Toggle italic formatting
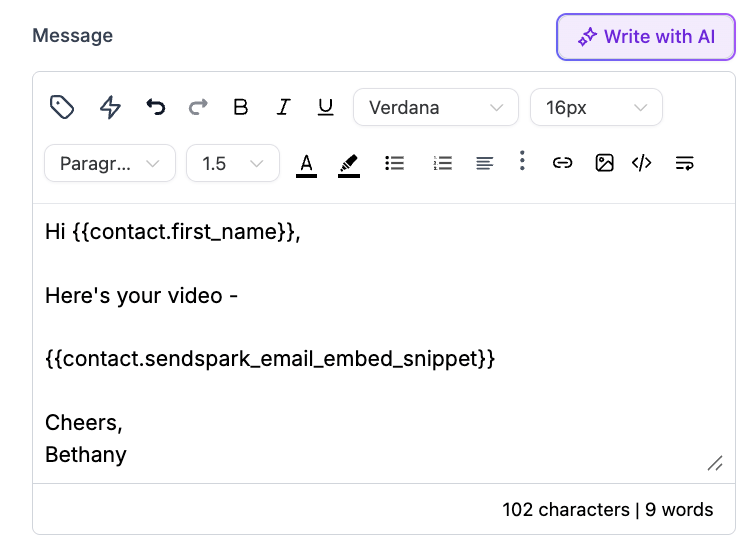 pos(284,107)
